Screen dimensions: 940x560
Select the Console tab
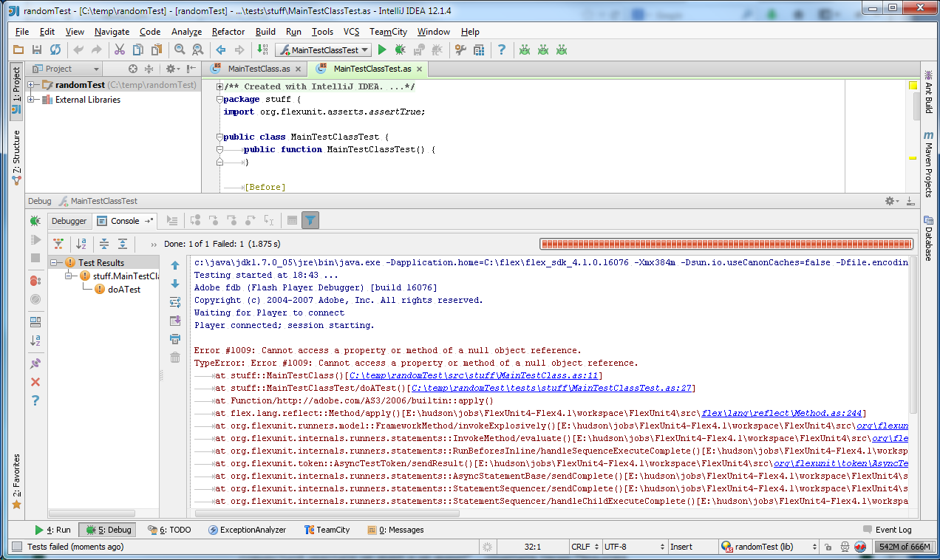125,221
